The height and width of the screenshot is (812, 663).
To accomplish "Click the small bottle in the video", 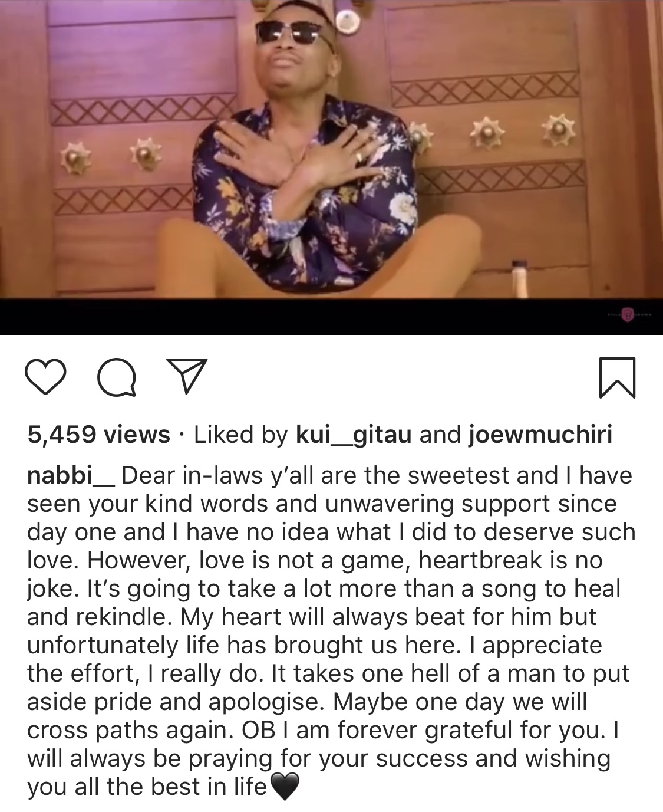I will tap(520, 278).
